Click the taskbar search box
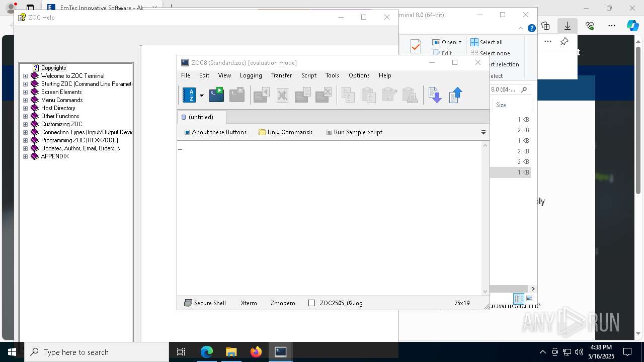 pos(97,352)
